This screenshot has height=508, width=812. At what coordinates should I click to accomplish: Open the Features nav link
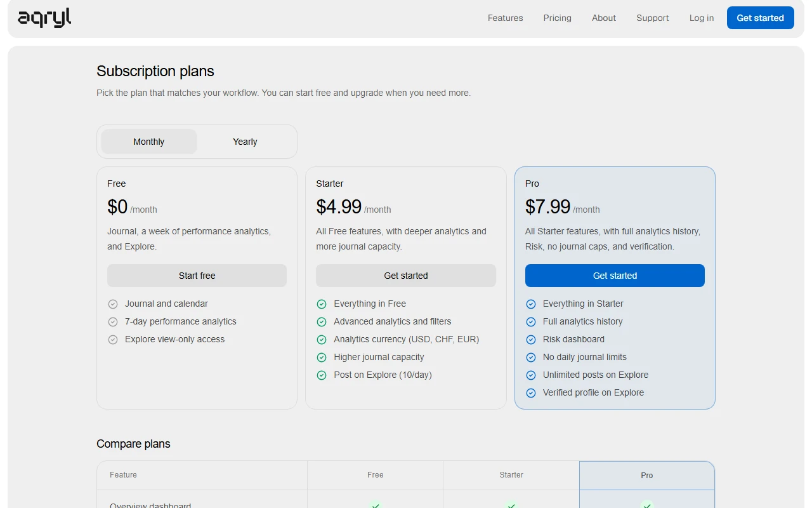click(x=505, y=18)
